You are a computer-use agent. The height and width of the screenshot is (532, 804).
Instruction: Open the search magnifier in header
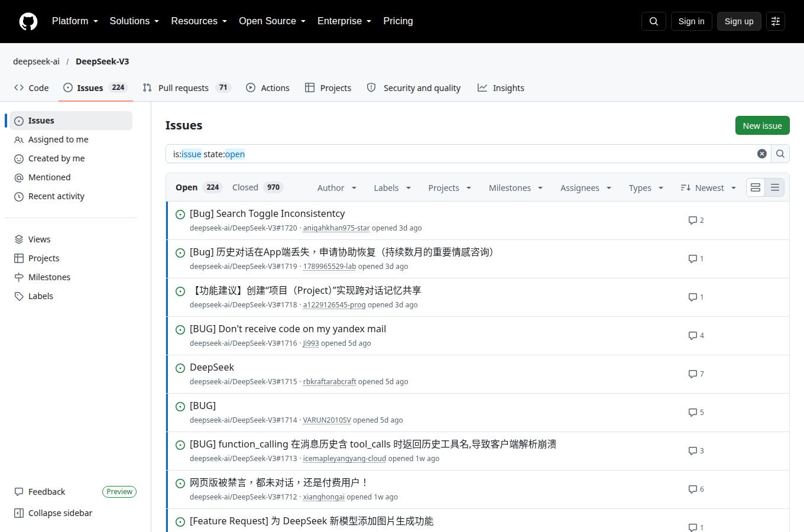pos(654,21)
